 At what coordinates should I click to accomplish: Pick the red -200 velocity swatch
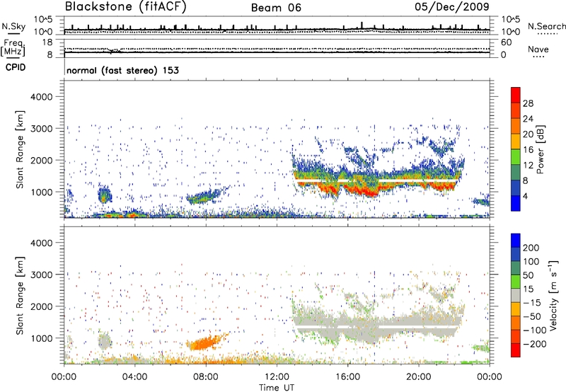516,350
